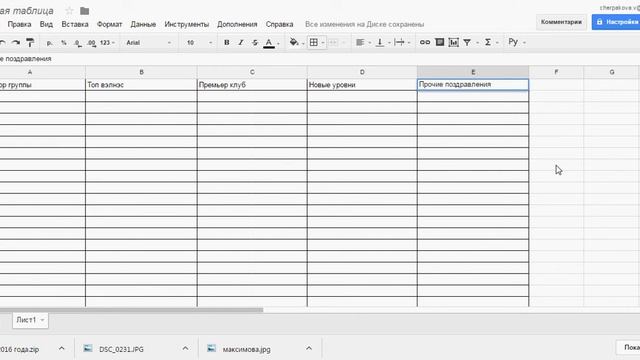This screenshot has height=360, width=640.
Task: Insert a comment icon
Action: 440,42
